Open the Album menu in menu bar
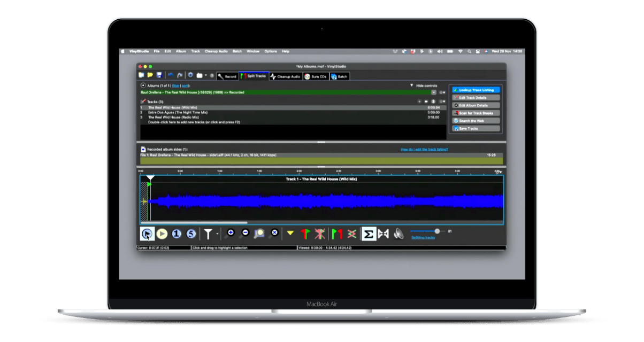This screenshot has width=644, height=342. (x=181, y=51)
